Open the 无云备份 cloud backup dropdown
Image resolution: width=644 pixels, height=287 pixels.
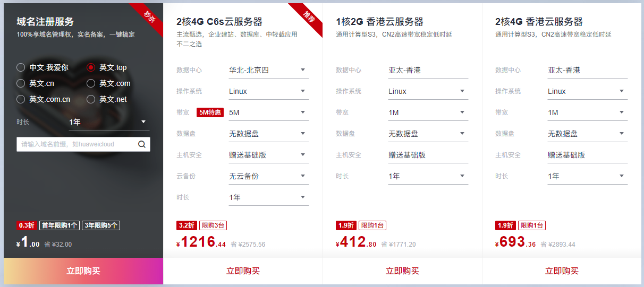(268, 176)
